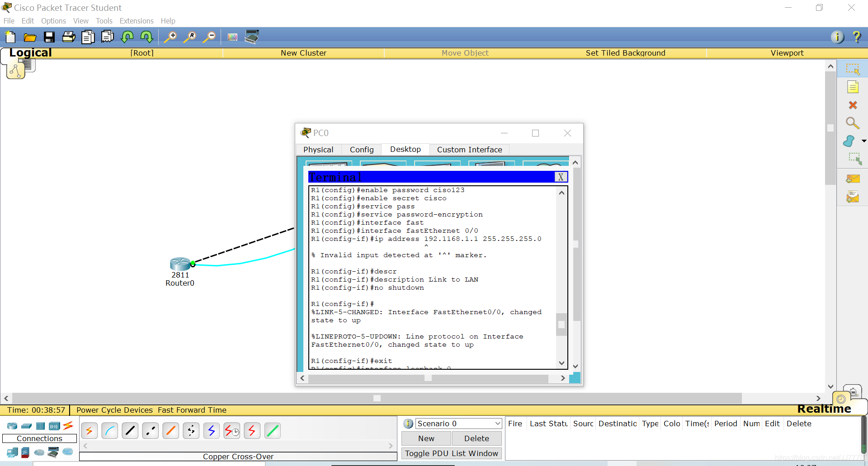
Task: Click the New Cluster button
Action: tap(303, 53)
